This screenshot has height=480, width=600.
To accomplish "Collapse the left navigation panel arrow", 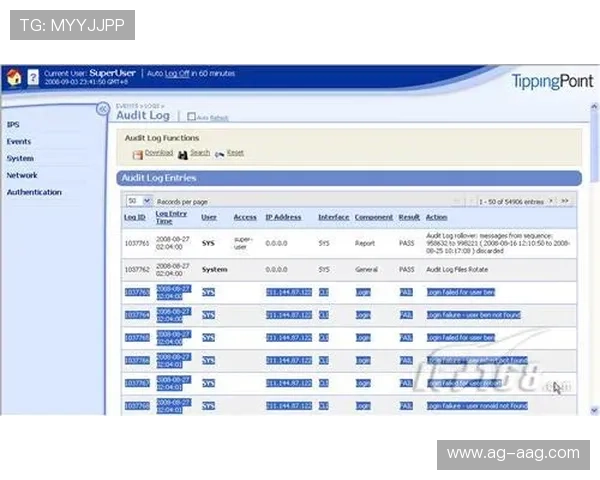I will pos(102,108).
